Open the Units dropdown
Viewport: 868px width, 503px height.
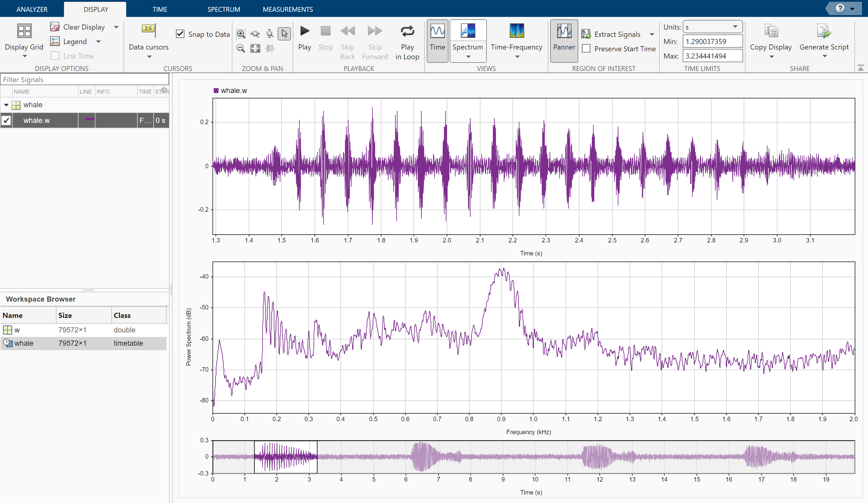712,27
